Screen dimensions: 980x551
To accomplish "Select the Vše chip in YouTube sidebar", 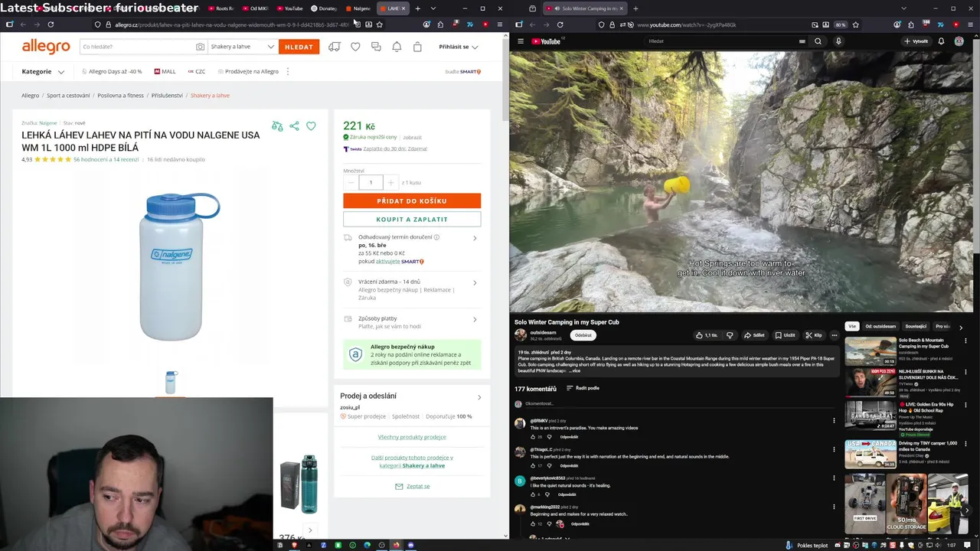I will 852,327.
